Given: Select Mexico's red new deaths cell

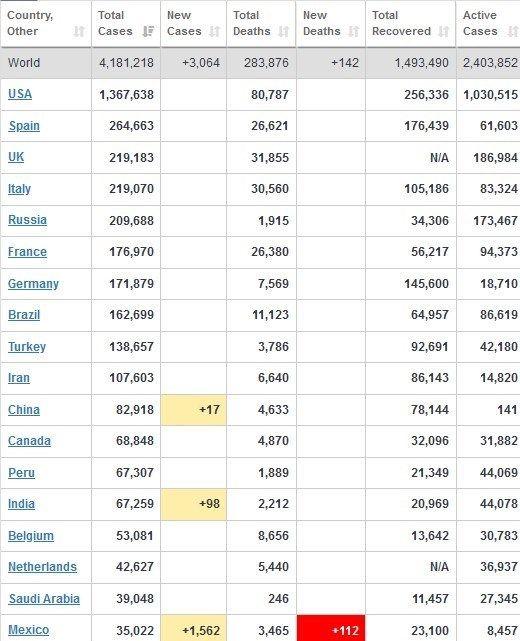Looking at the screenshot, I should pos(331,628).
